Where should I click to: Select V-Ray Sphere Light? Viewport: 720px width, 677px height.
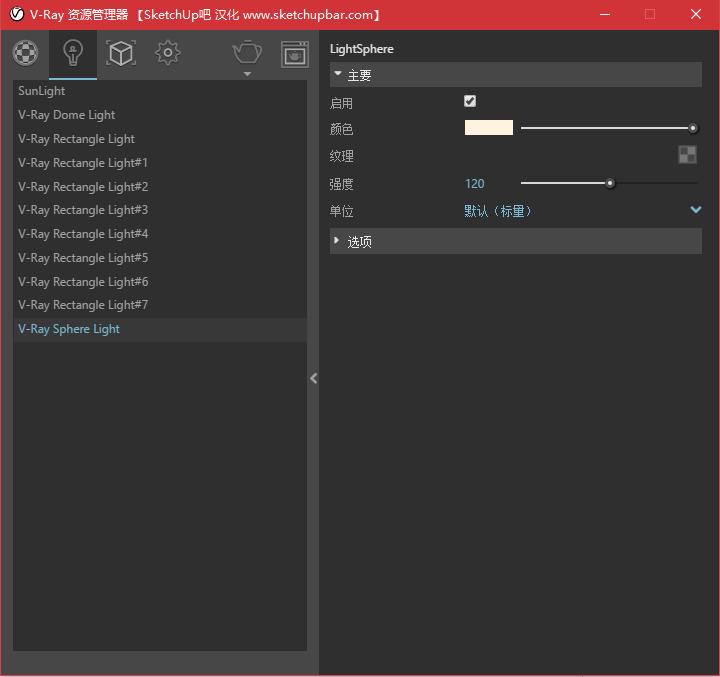160,329
